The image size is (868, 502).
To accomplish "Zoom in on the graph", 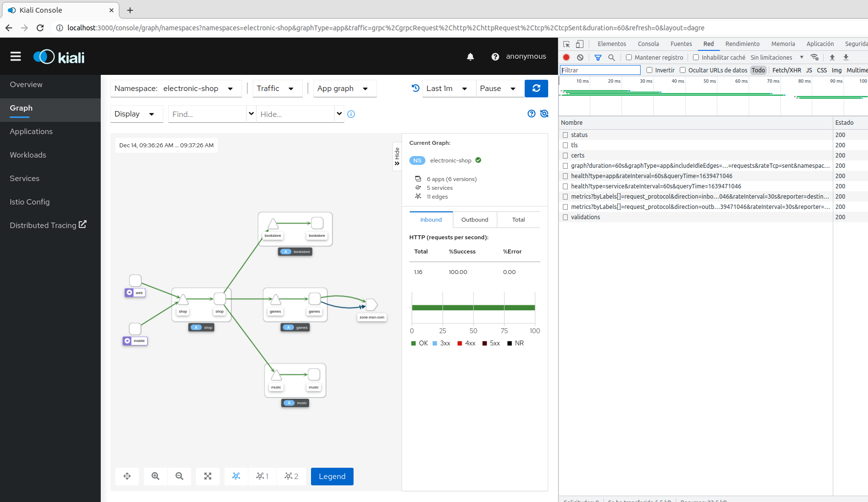I will pyautogui.click(x=155, y=476).
